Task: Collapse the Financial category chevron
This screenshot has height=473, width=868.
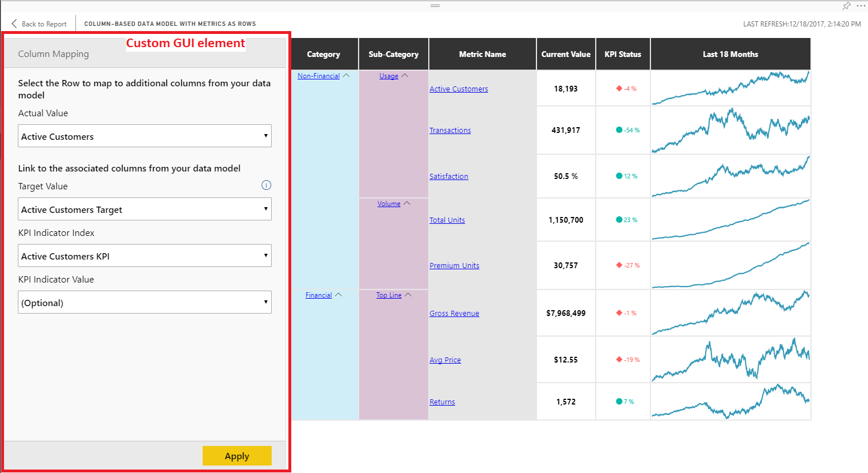Action: (338, 295)
